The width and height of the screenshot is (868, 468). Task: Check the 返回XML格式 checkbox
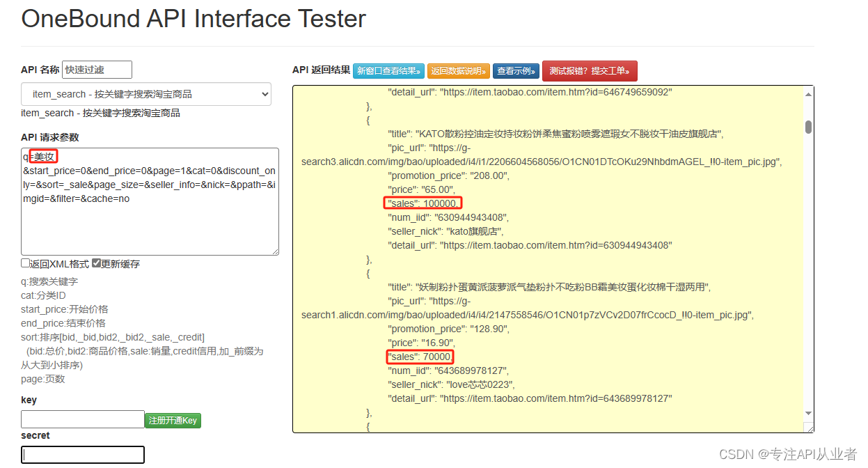coord(26,264)
